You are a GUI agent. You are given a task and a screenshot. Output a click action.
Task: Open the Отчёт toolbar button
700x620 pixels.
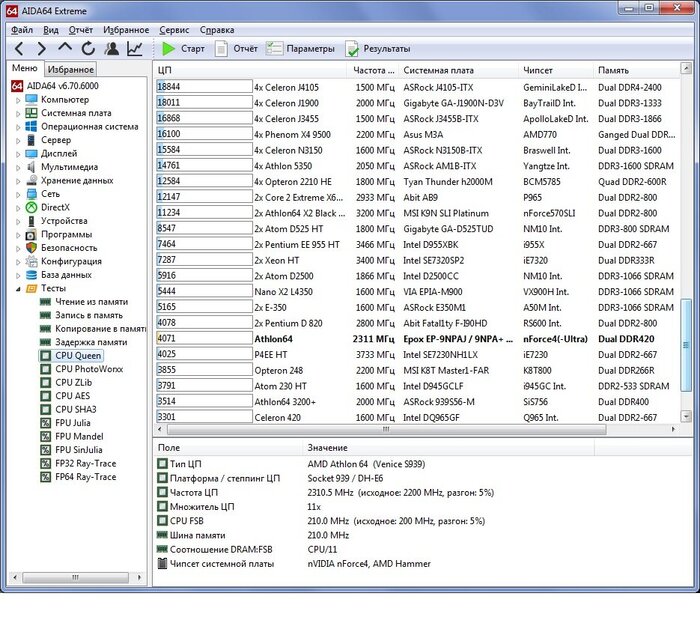click(236, 48)
